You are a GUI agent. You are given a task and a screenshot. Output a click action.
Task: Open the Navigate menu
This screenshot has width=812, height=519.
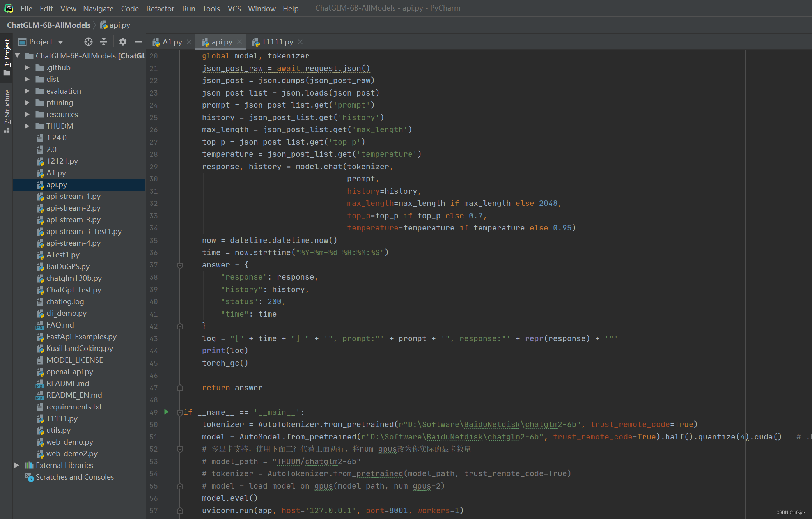coord(98,8)
